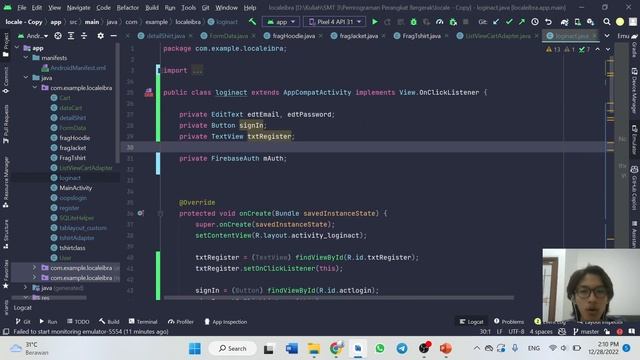Click the override gutter icon on onCreate

(140, 213)
